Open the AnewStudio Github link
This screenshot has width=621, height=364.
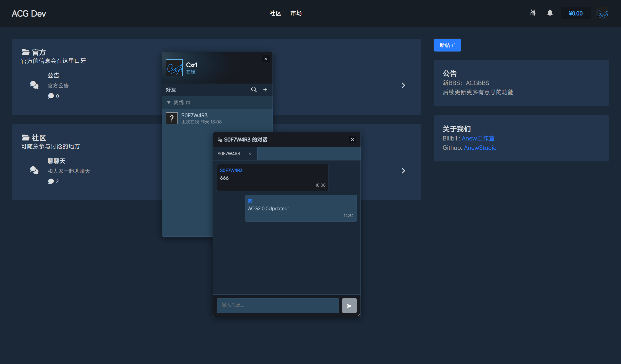tap(480, 148)
